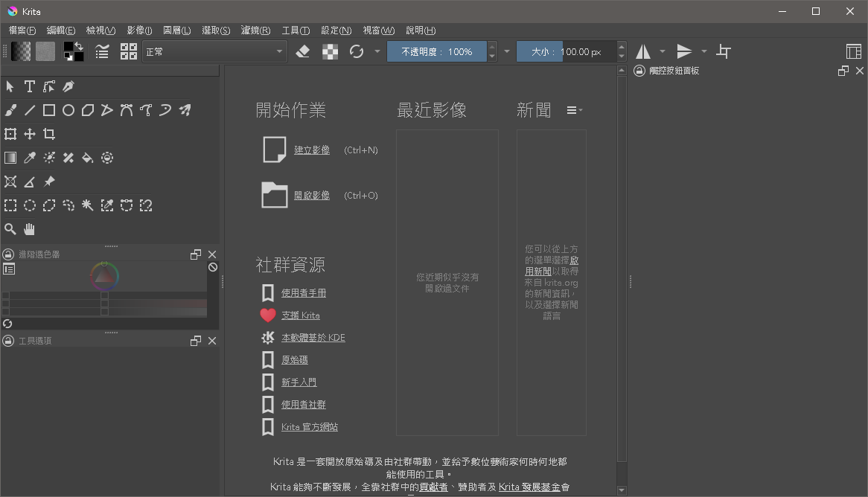This screenshot has width=868, height=497.
Task: Select the Rectangle shape tool
Action: tap(49, 110)
